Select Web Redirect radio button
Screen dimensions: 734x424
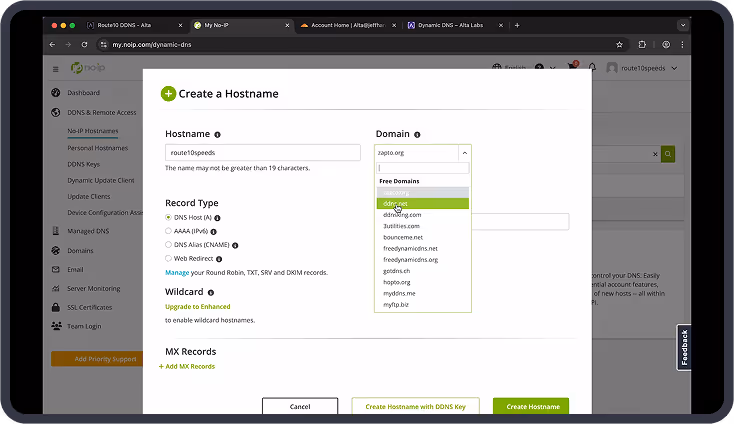[x=168, y=258]
